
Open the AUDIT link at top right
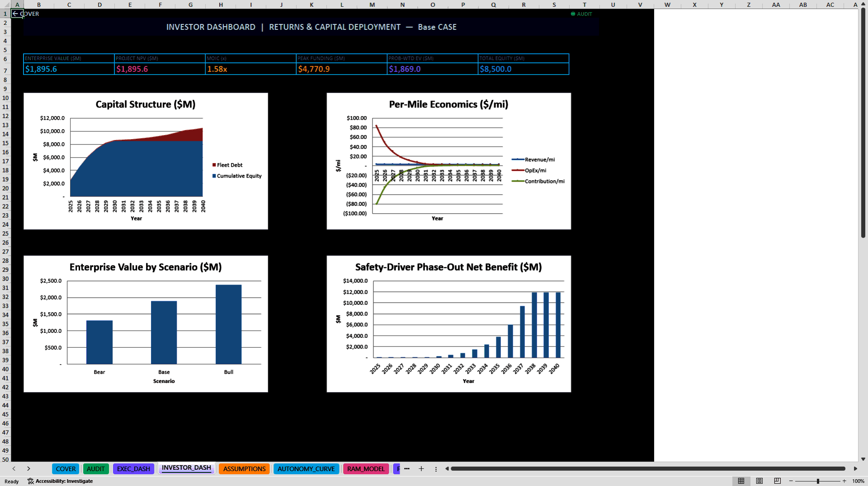(581, 14)
